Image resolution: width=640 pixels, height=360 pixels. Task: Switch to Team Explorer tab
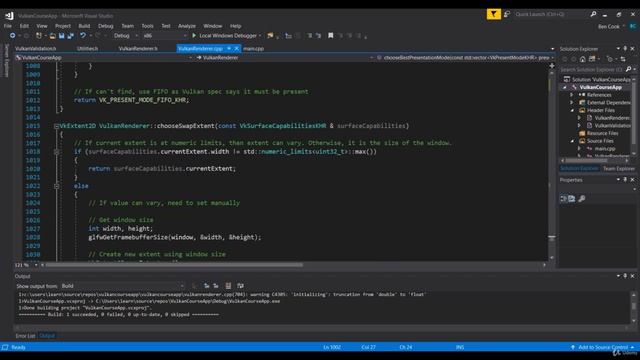[619, 169]
